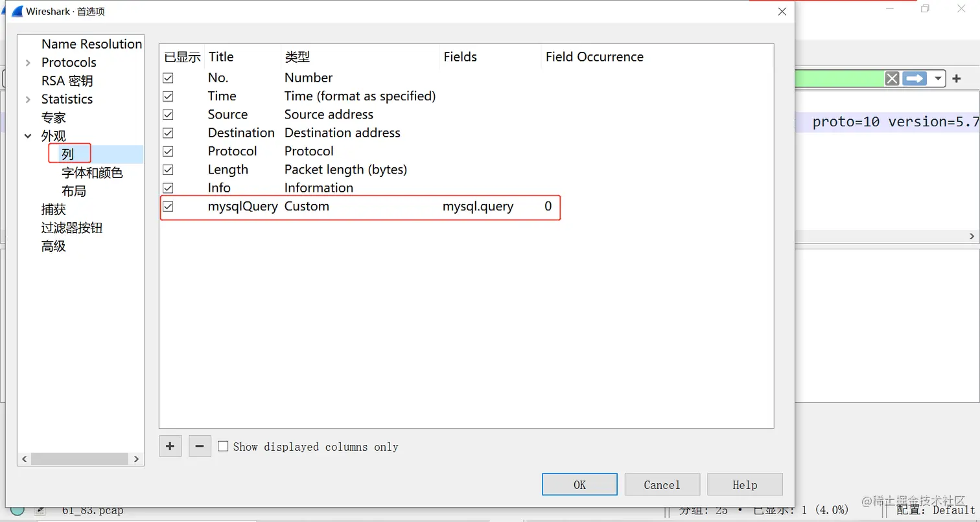The width and height of the screenshot is (980, 522).
Task: Click the Fields column header
Action: point(491,57)
